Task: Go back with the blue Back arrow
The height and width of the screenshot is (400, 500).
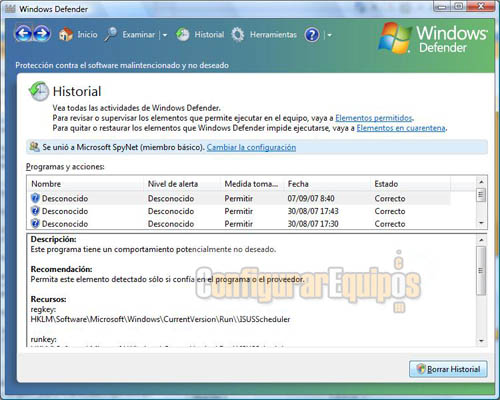Action: tap(23, 34)
